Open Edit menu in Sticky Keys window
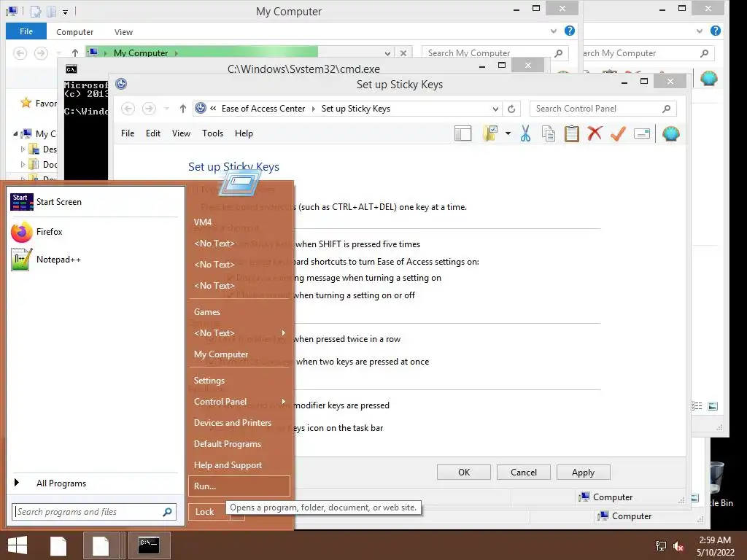 pos(153,133)
